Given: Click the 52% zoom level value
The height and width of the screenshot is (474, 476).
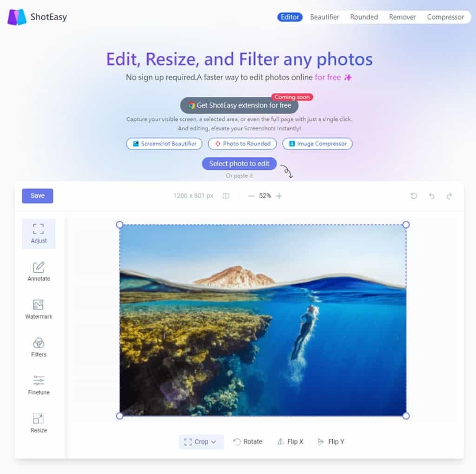Looking at the screenshot, I should [x=265, y=196].
